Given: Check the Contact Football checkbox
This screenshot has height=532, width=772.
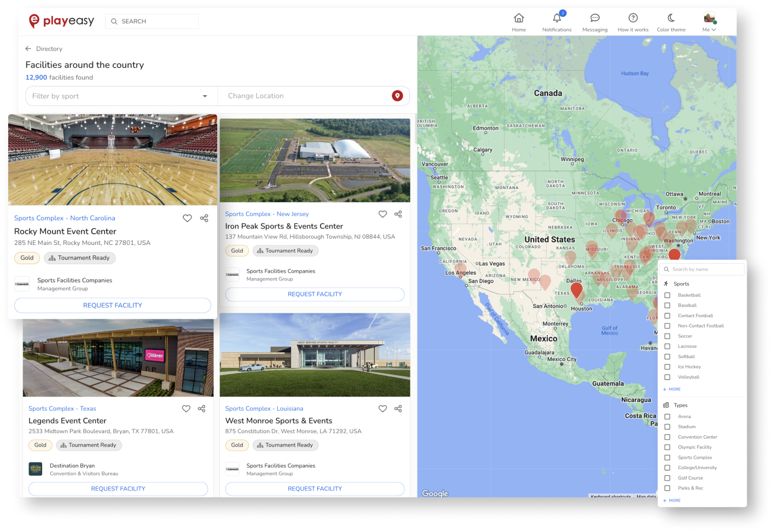Looking at the screenshot, I should (667, 315).
